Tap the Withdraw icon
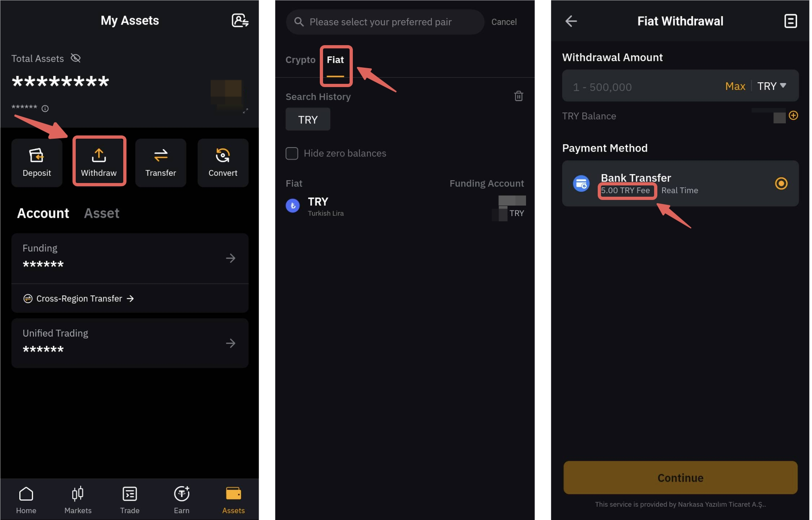The height and width of the screenshot is (520, 812). (x=99, y=155)
